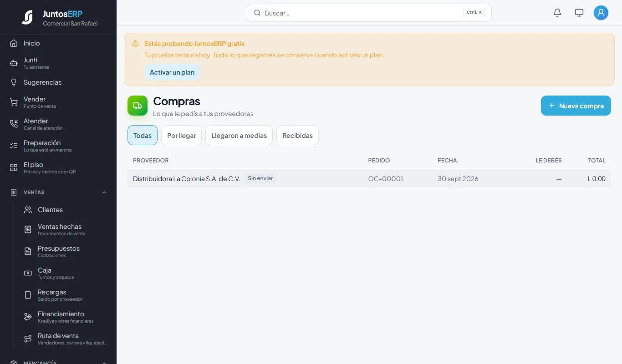The image size is (622, 364).
Task: Click the JuntosERP logo icon
Action: pos(27,17)
